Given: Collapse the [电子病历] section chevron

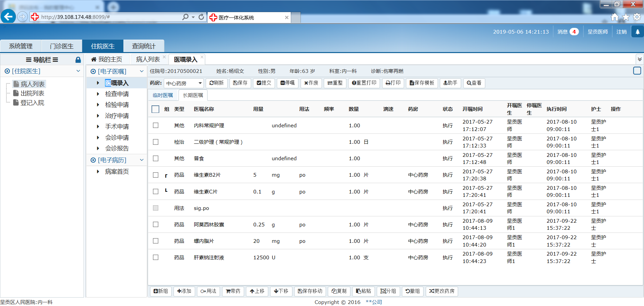Looking at the screenshot, I should (142, 160).
